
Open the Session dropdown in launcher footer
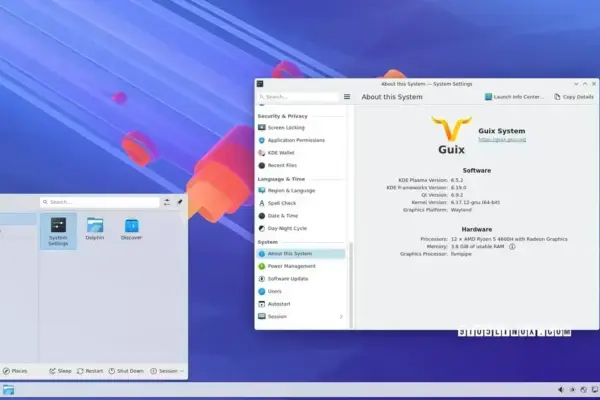coord(167,371)
